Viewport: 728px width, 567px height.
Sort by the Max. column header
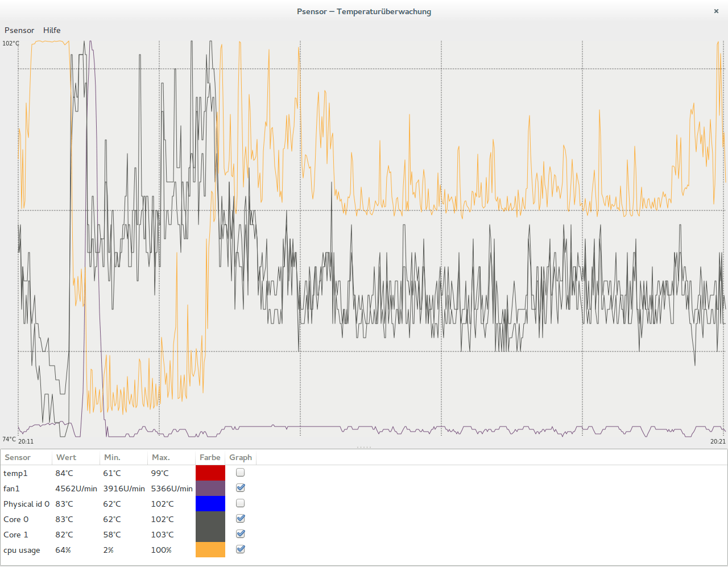click(171, 457)
